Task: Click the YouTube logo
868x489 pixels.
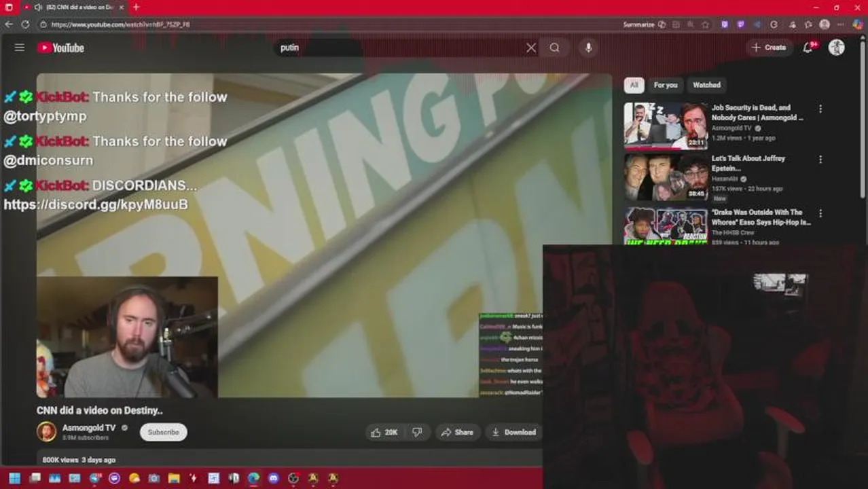Action: pos(60,48)
